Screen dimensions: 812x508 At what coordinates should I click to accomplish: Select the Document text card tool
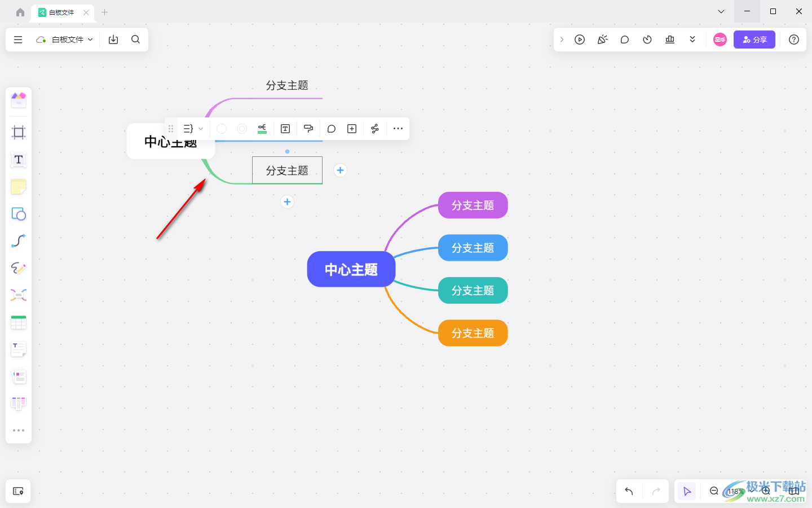click(19, 349)
